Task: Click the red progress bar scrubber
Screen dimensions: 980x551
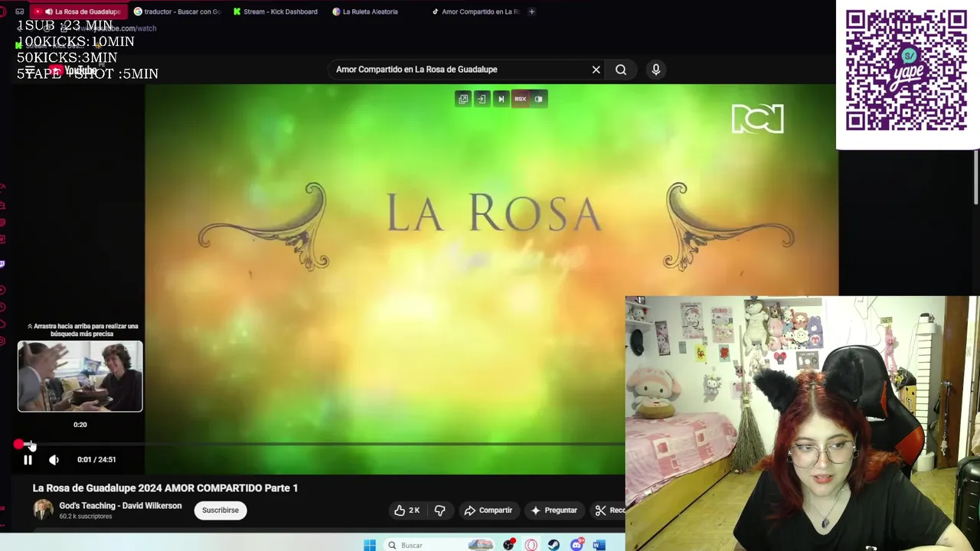Action: pyautogui.click(x=18, y=444)
